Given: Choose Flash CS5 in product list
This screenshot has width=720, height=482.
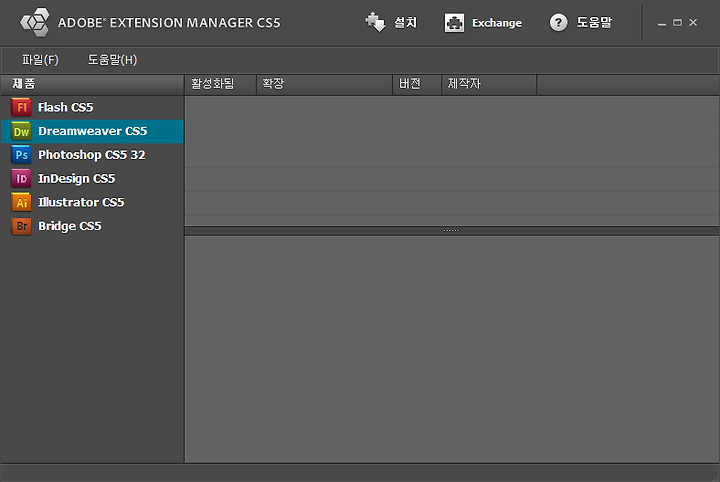Looking at the screenshot, I should (x=92, y=107).
